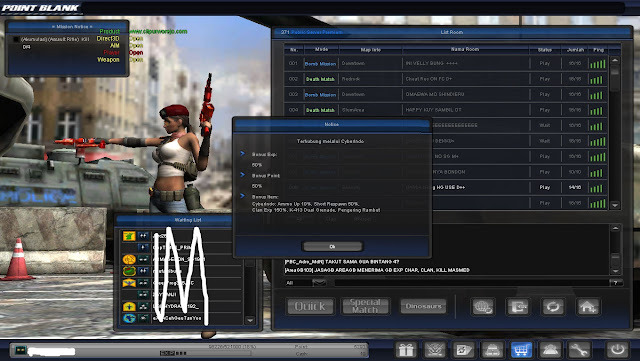The image size is (640, 361).
Task: Click the blue globe badge in last waiting row
Action: coord(129,318)
